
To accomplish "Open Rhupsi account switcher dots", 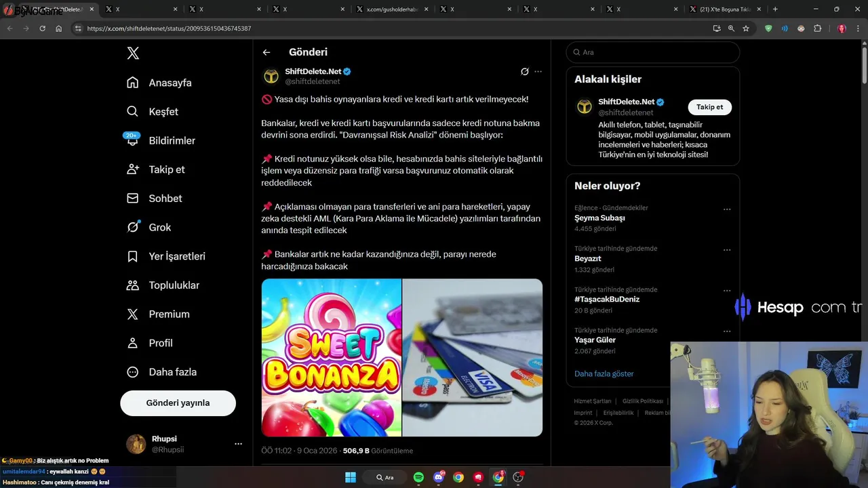I will pyautogui.click(x=238, y=444).
